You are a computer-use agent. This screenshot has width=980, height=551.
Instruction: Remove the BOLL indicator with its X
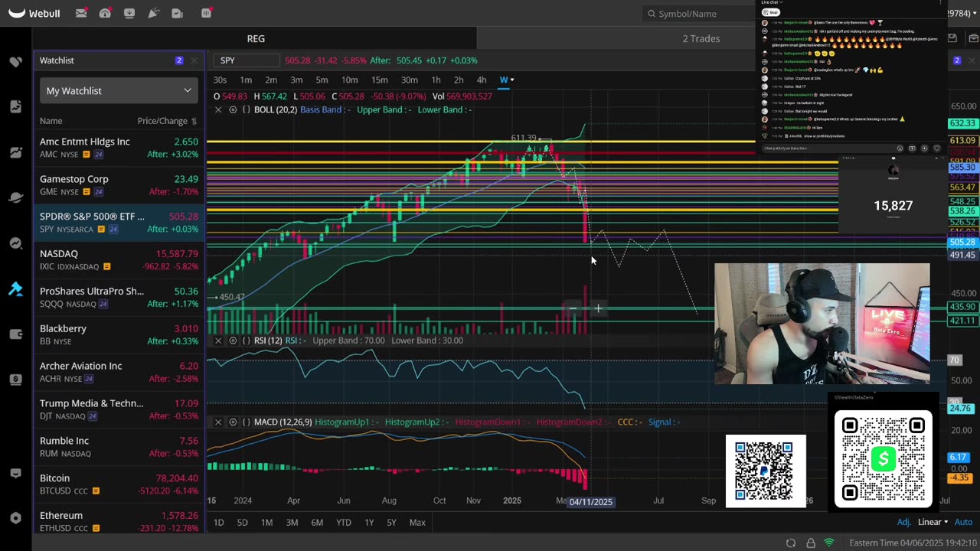[x=218, y=109]
